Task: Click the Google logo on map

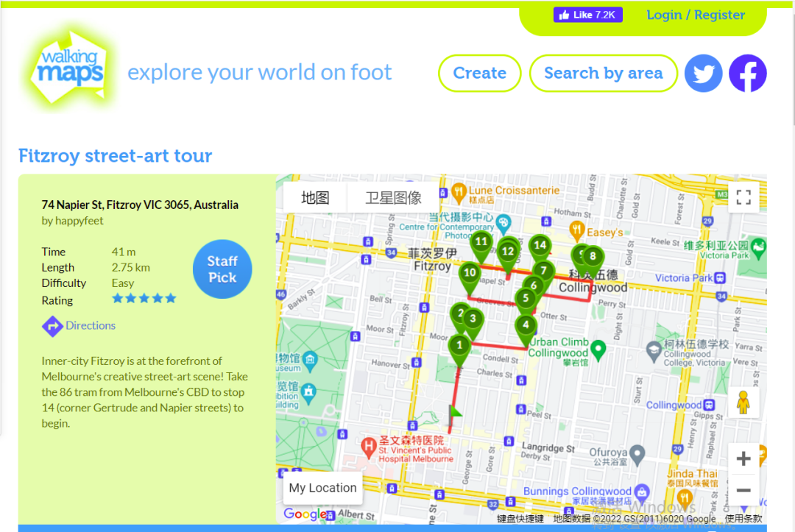Action: click(305, 514)
